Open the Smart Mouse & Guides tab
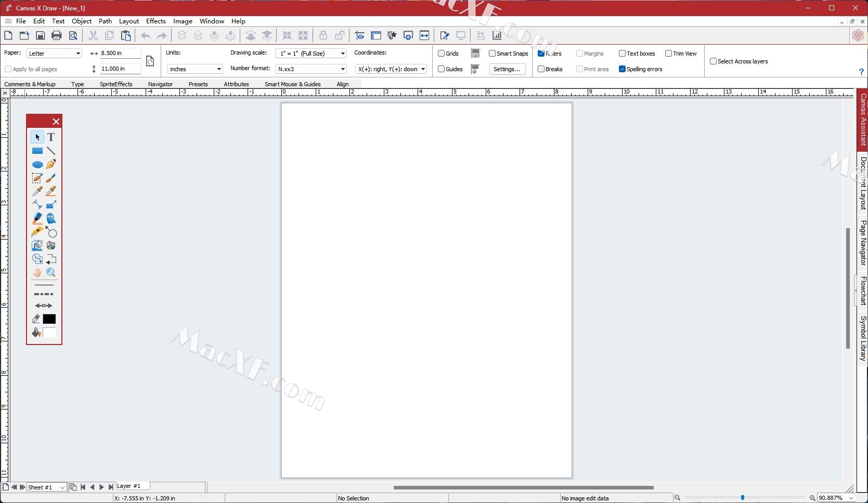 292,84
